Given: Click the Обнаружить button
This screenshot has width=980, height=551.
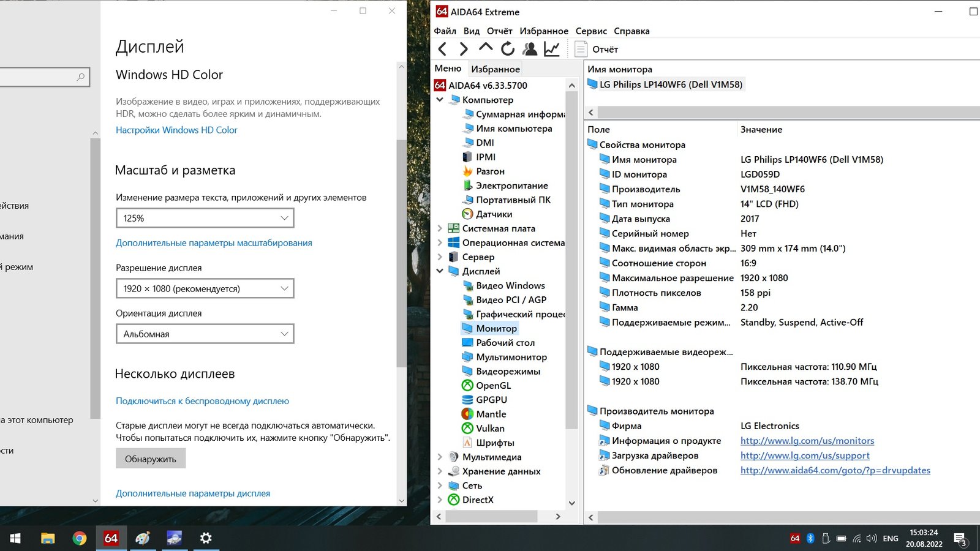Looking at the screenshot, I should coord(151,459).
